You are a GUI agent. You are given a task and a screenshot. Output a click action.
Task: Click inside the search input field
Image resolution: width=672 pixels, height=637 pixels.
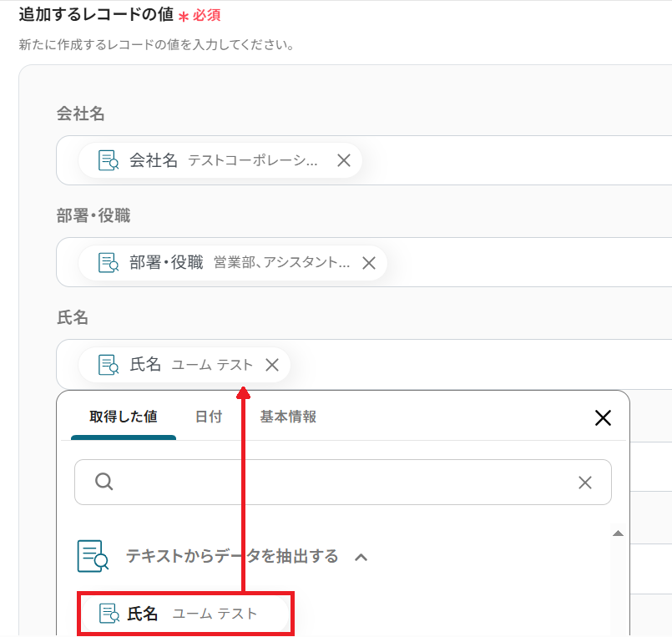click(x=343, y=483)
